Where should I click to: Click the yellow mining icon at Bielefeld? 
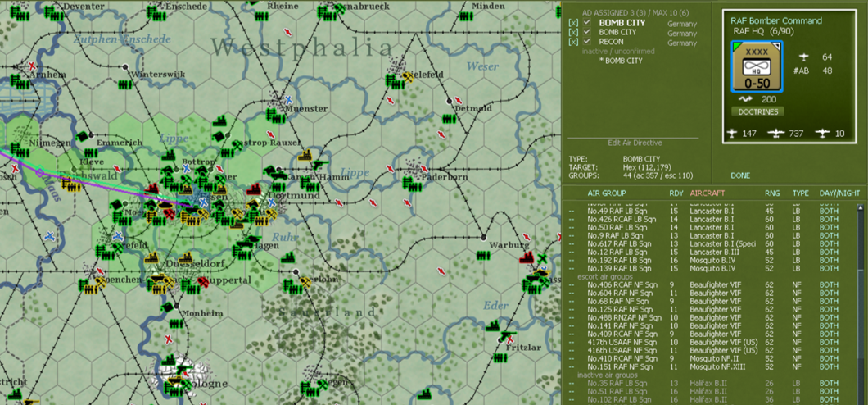(408, 78)
